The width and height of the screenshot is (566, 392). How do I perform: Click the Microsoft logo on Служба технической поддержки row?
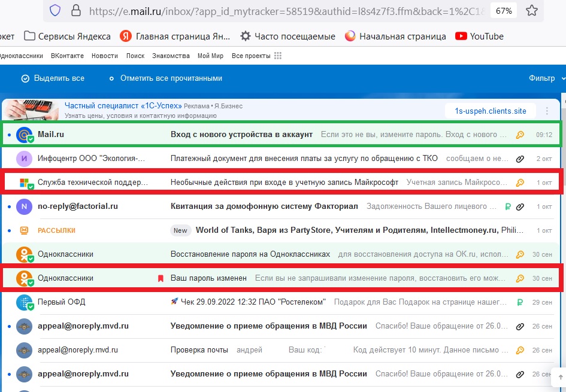click(25, 183)
